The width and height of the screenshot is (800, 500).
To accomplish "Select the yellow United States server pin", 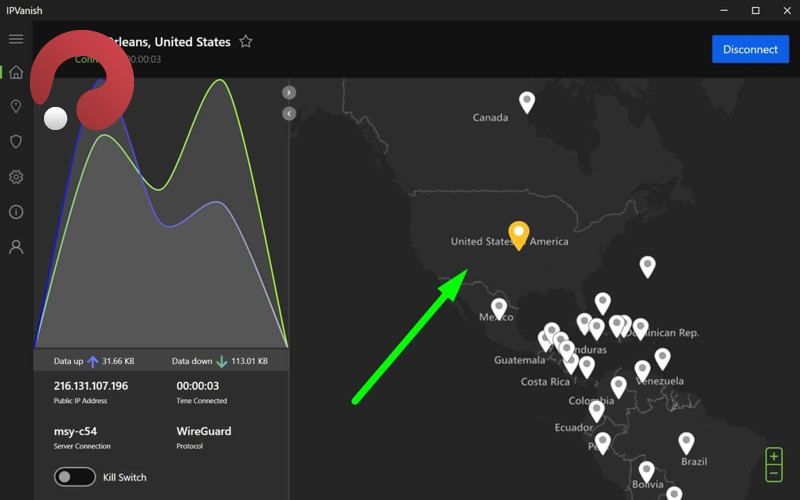I will 518,233.
